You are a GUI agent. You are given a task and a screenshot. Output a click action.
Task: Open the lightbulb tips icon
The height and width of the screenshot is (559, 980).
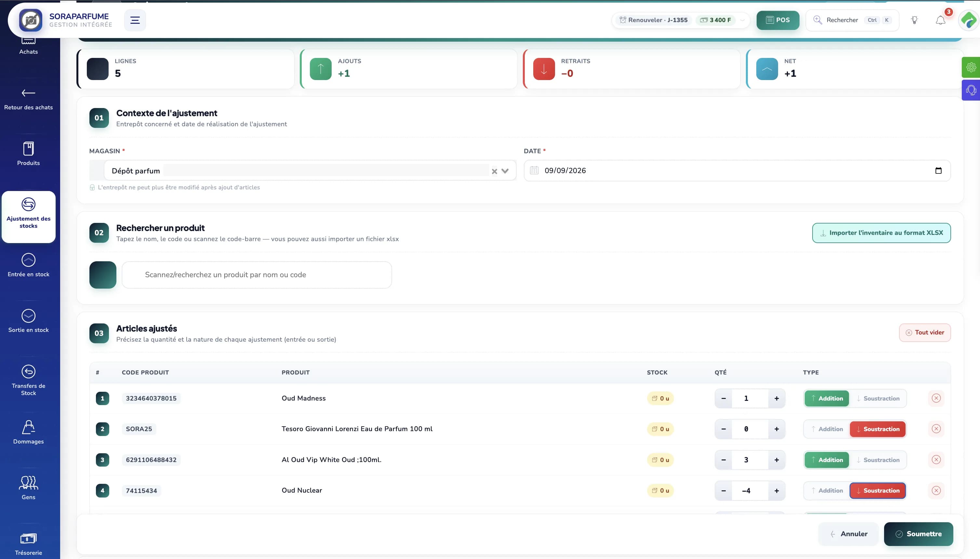[x=914, y=20]
